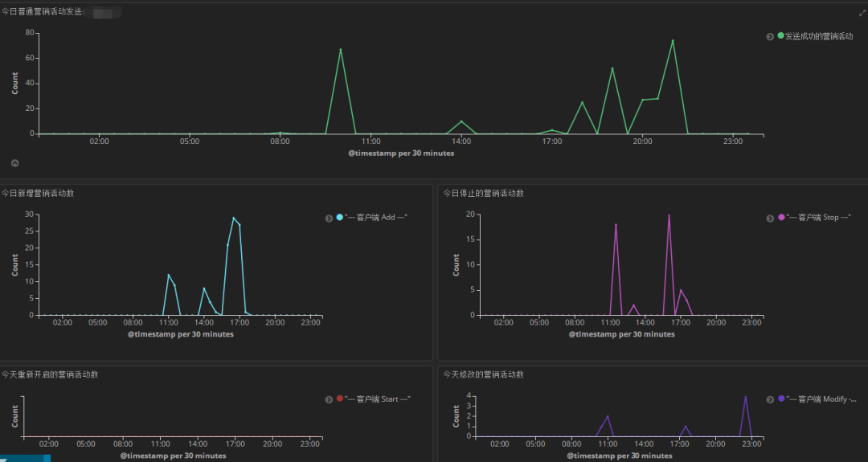The width and height of the screenshot is (868, 462).
Task: Click panel title 今天修改的营销活动数
Action: click(x=483, y=374)
